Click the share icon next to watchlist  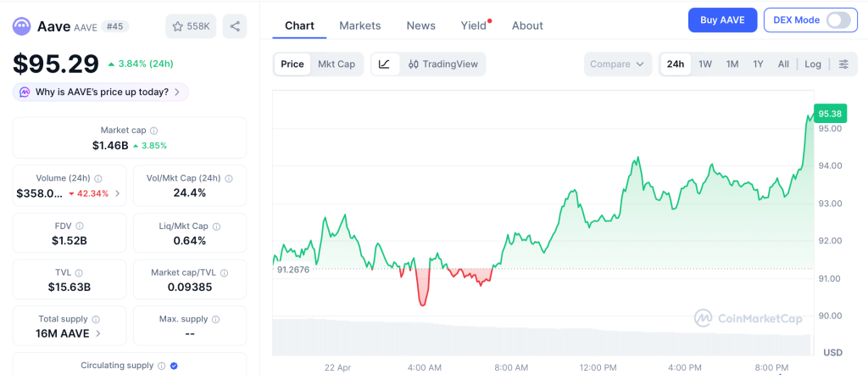pyautogui.click(x=235, y=26)
